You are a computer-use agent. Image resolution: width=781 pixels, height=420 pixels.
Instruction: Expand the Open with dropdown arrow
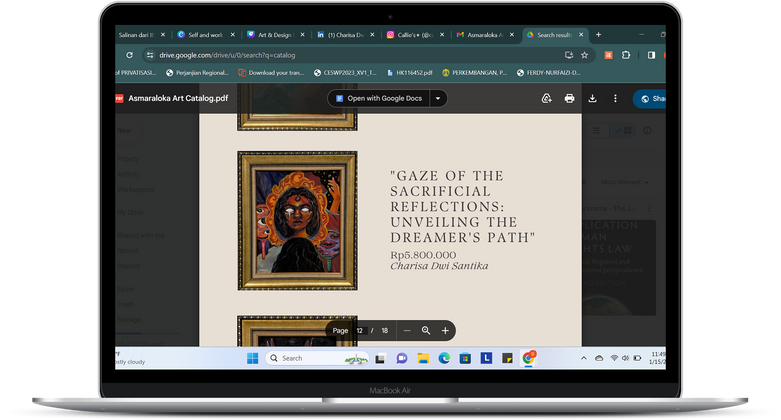(437, 99)
